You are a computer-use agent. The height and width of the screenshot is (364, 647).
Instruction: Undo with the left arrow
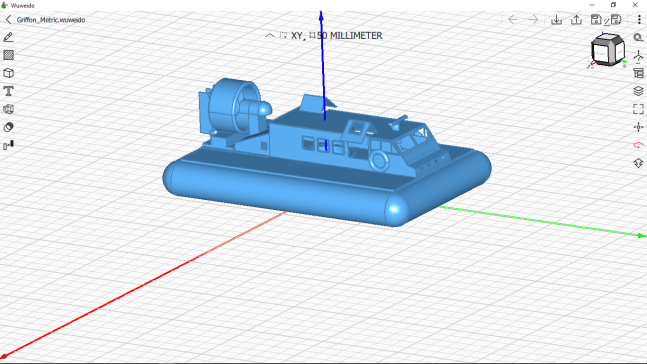click(513, 19)
